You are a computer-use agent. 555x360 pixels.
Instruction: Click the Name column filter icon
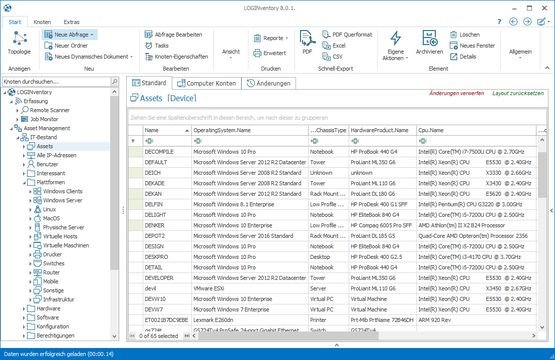[149, 141]
